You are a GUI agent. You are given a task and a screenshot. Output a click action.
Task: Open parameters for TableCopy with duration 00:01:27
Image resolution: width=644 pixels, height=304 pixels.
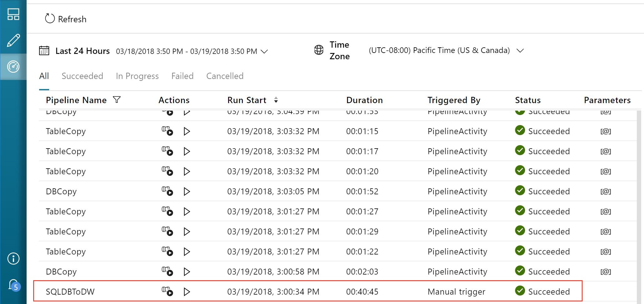click(606, 212)
